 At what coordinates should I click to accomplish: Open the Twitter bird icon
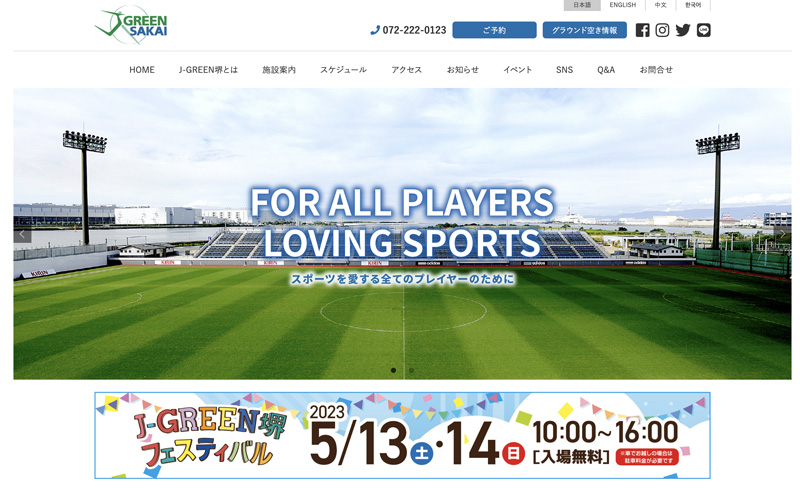point(683,30)
